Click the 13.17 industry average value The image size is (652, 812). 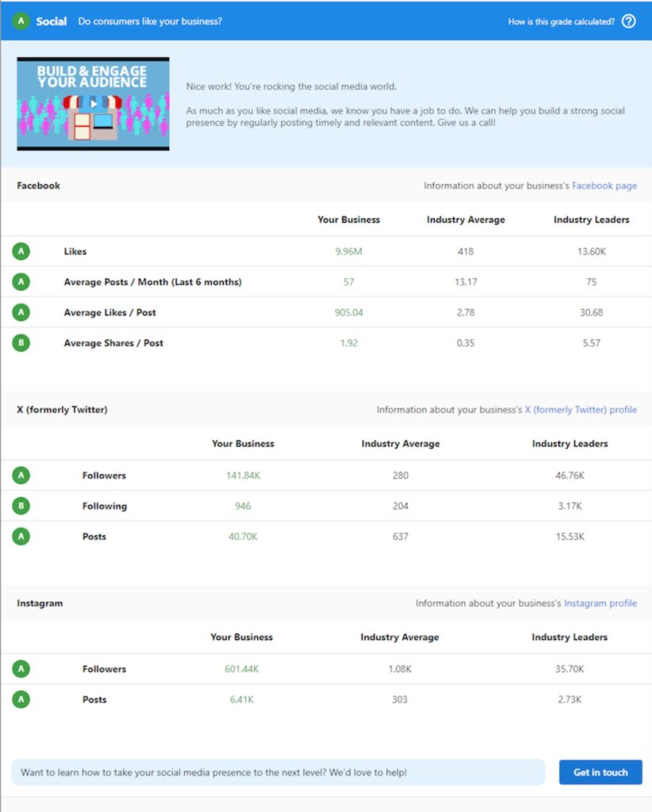pos(466,282)
